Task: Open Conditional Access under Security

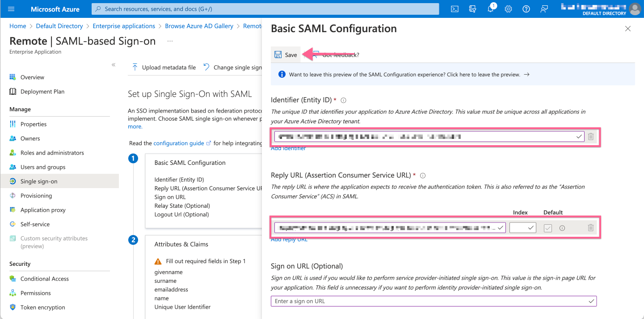Action: [x=44, y=278]
